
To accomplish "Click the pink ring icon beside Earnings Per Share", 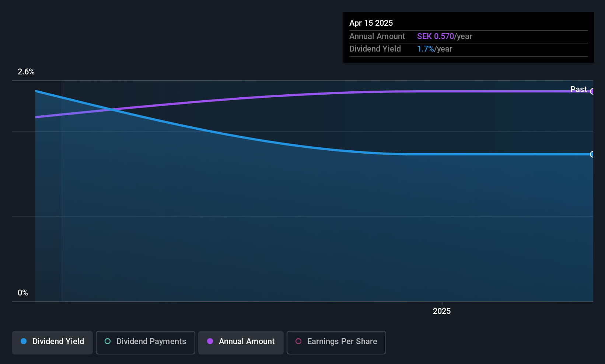I will pos(298,342).
